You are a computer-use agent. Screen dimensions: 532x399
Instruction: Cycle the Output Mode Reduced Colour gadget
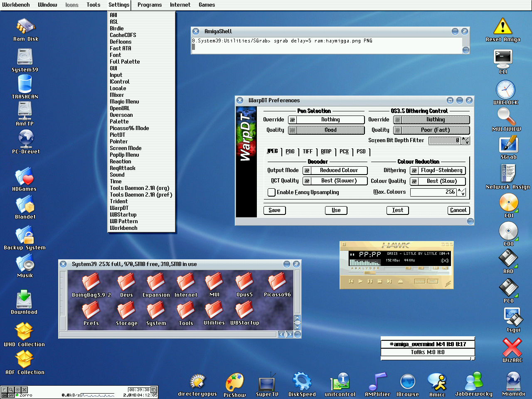[335, 170]
